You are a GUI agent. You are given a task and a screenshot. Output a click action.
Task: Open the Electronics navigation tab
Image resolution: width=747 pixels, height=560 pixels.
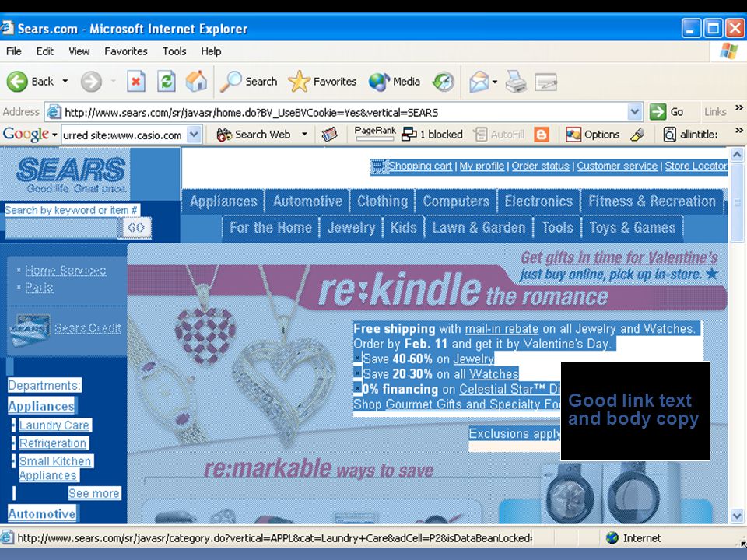538,201
